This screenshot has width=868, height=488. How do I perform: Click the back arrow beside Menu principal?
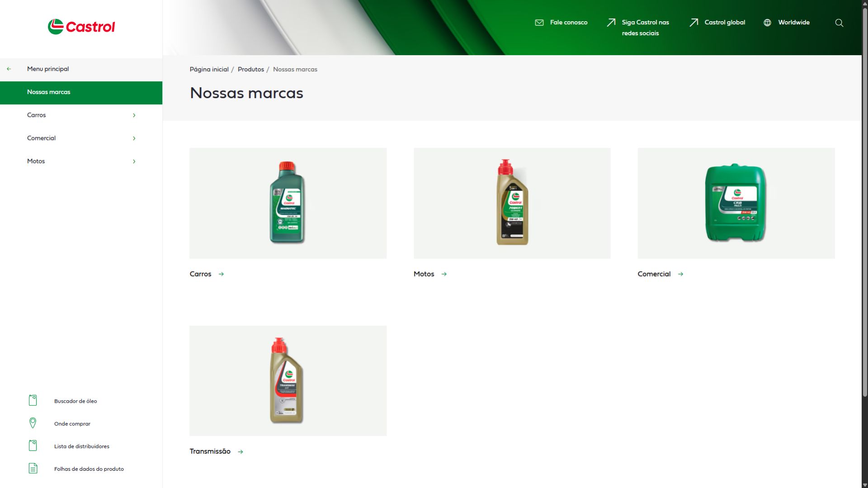click(9, 69)
